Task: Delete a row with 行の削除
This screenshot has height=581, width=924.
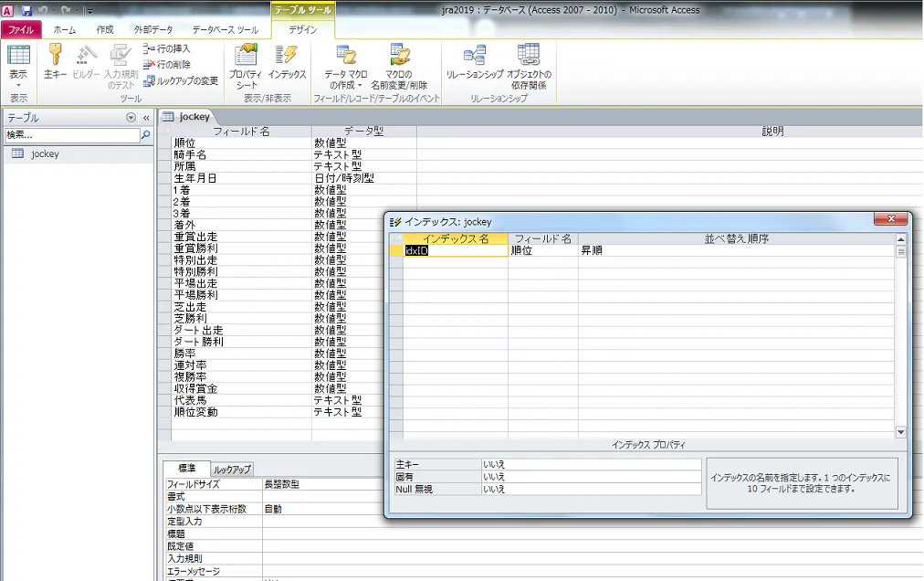Action: coord(167,64)
